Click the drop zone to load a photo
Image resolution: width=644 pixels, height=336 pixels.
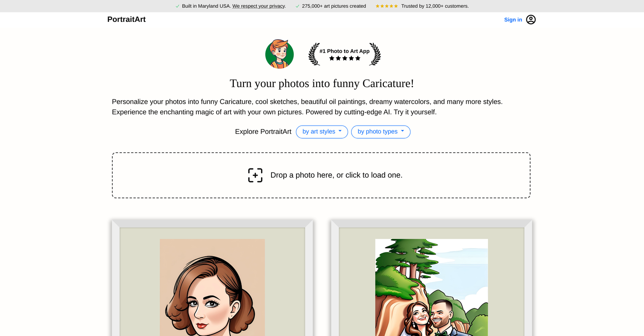(321, 175)
